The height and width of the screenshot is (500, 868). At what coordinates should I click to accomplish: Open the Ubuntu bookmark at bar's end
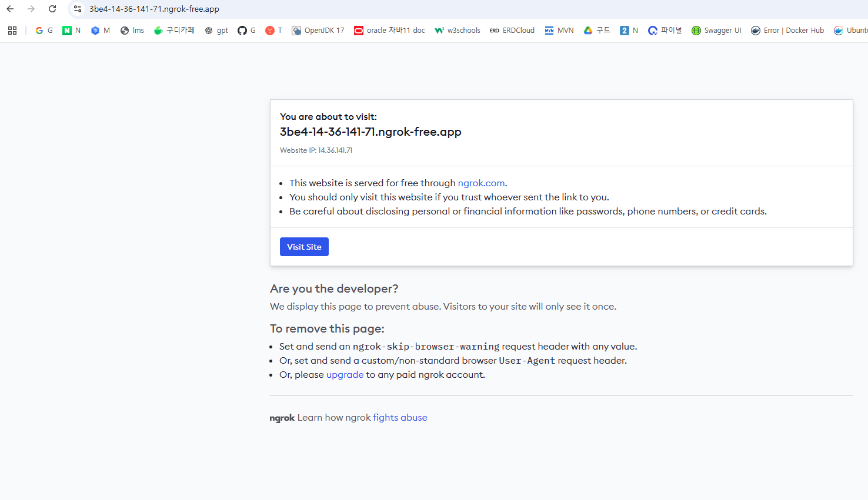(x=850, y=31)
